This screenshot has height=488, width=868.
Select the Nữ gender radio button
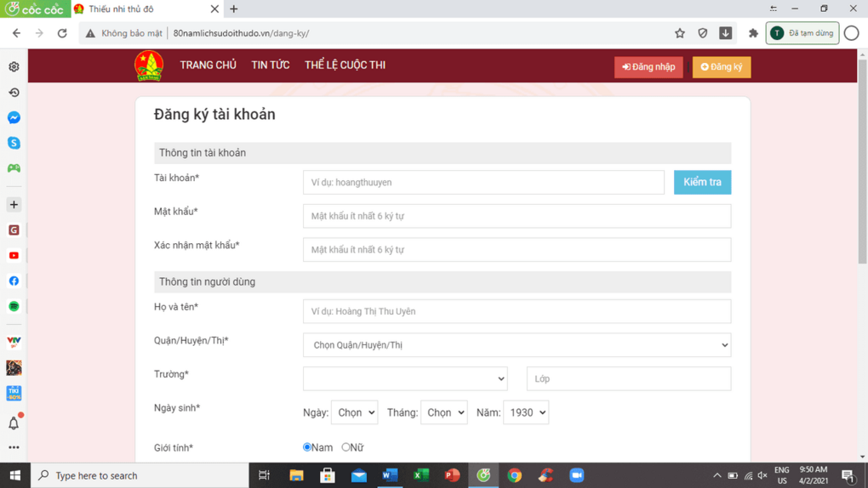coord(345,447)
